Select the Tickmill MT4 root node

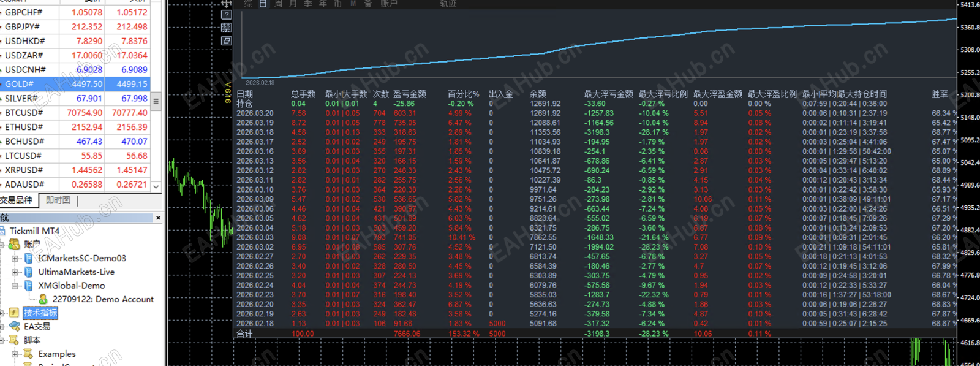[x=34, y=231]
